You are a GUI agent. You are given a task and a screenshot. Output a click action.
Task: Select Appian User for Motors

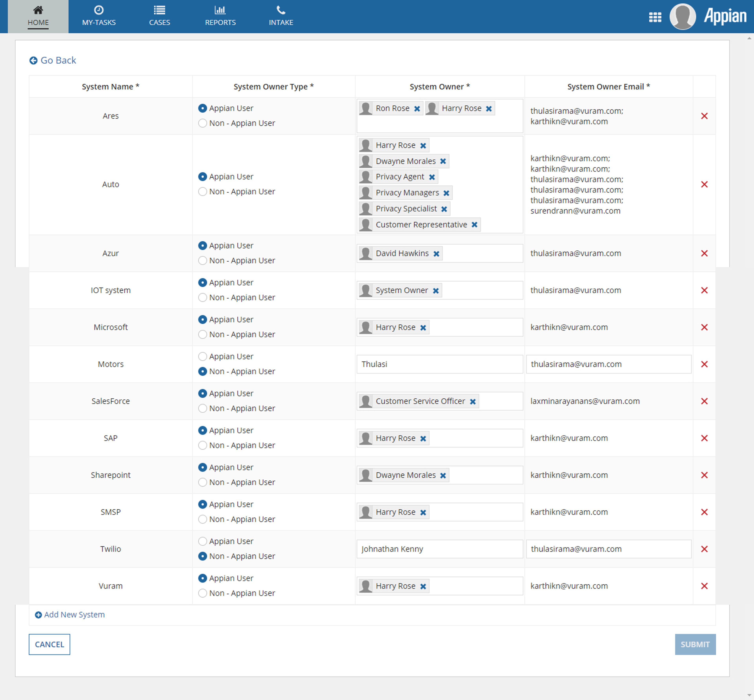click(203, 357)
